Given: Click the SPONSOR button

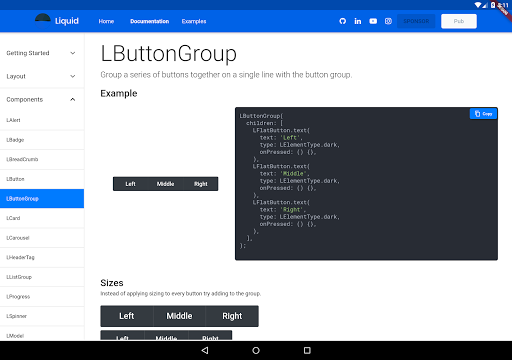Looking at the screenshot, I should [416, 21].
